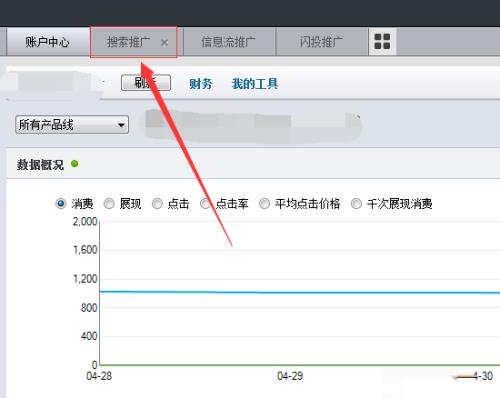Open the 信息流推广 tab

pos(229,42)
